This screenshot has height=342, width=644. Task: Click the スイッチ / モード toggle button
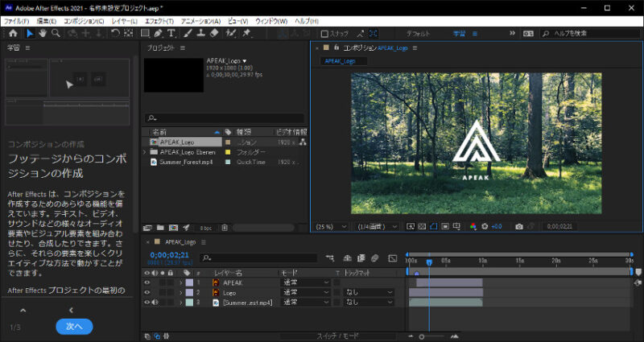(337, 336)
